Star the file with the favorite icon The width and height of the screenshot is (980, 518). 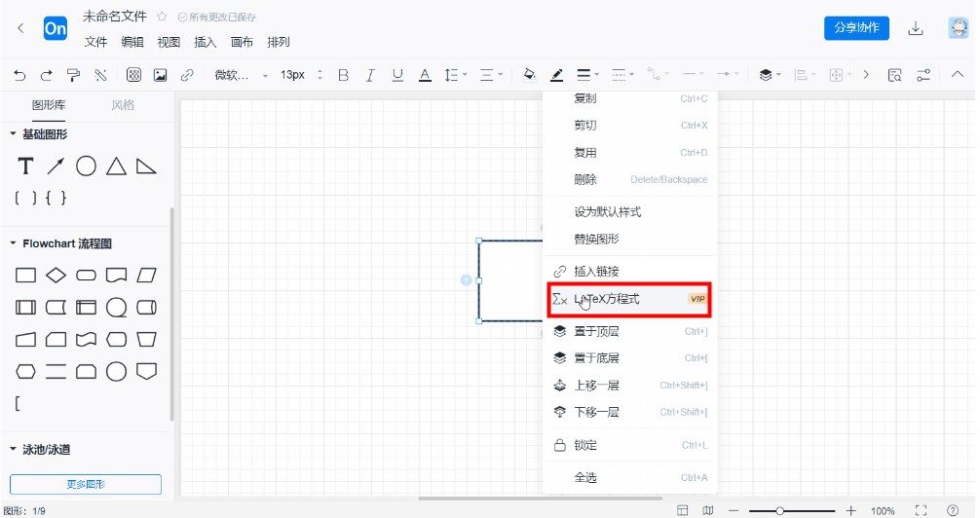[162, 17]
